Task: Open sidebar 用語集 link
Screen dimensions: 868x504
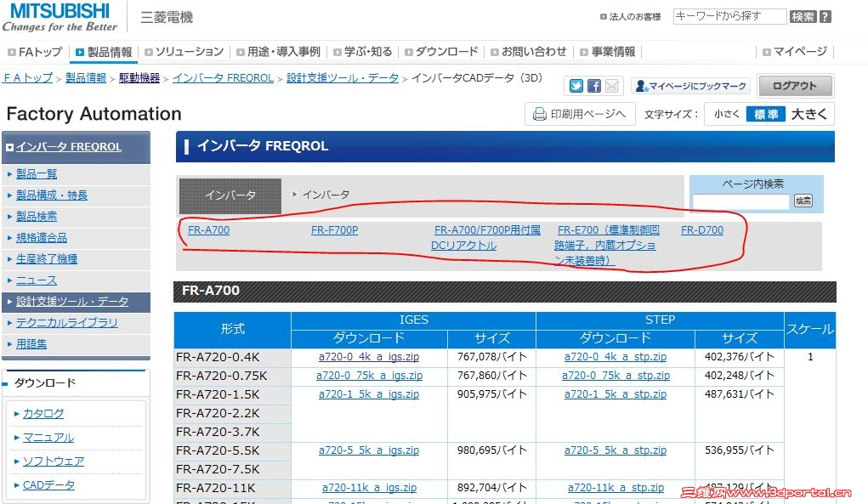Action: (31, 344)
